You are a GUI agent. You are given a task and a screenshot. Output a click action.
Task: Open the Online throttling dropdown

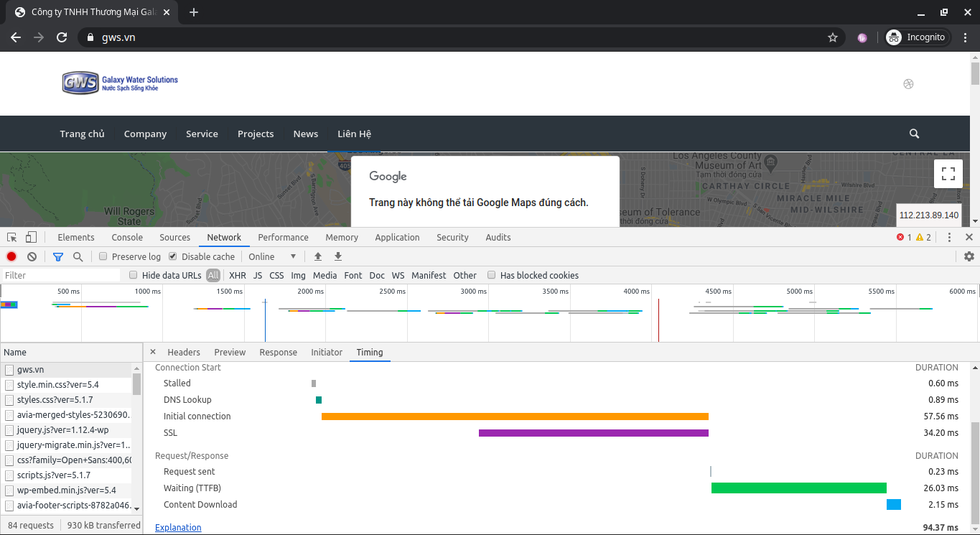coord(272,256)
